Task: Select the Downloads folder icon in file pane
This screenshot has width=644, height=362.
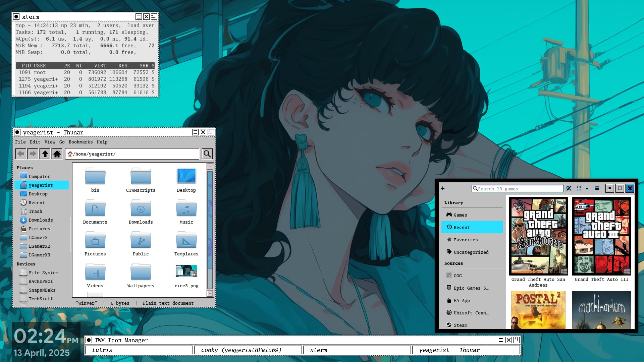Action: (141, 208)
